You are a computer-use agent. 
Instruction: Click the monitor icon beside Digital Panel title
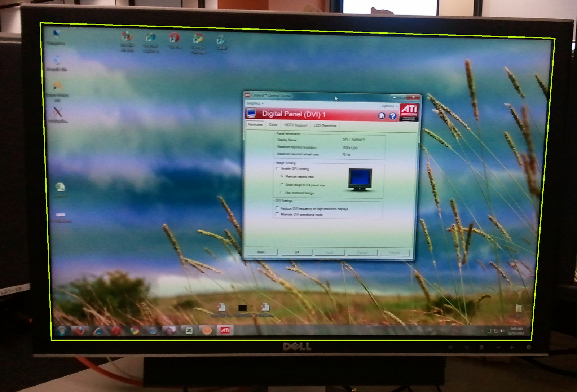point(251,113)
